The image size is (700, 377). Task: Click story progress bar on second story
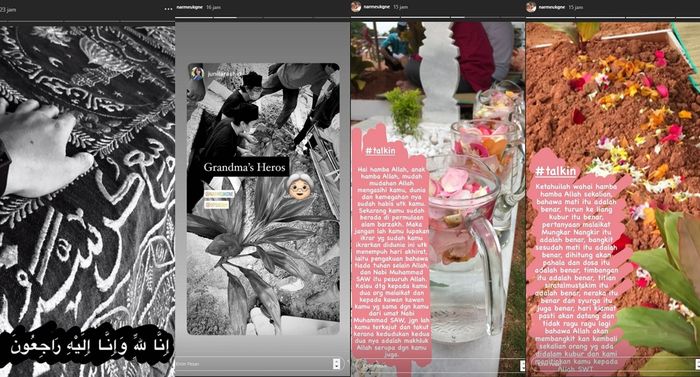262,18
